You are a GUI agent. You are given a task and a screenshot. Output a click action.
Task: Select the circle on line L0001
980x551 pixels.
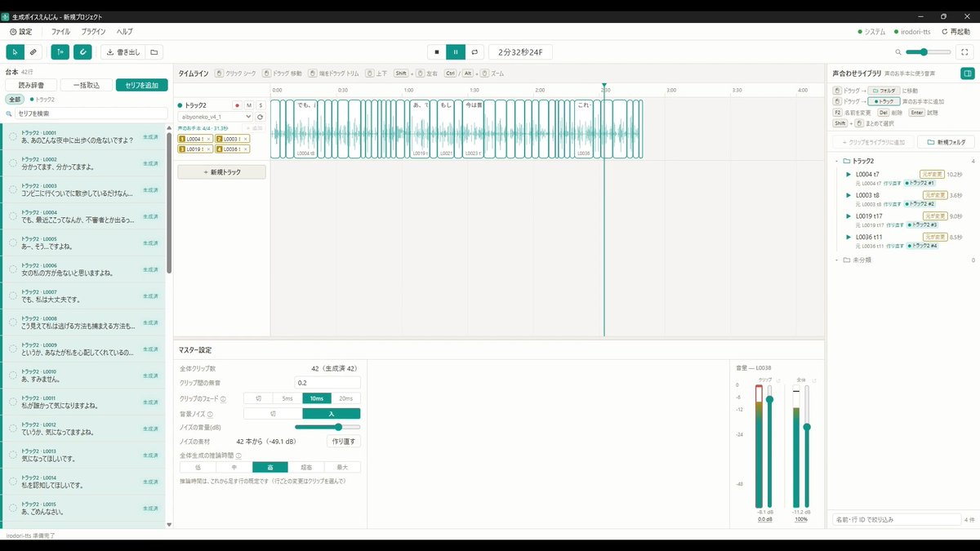click(x=13, y=137)
